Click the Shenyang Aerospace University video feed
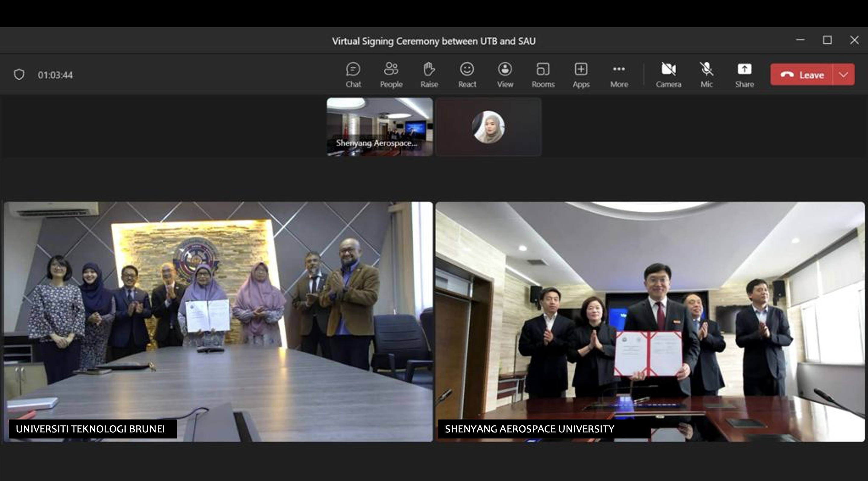The height and width of the screenshot is (481, 868). pyautogui.click(x=650, y=321)
